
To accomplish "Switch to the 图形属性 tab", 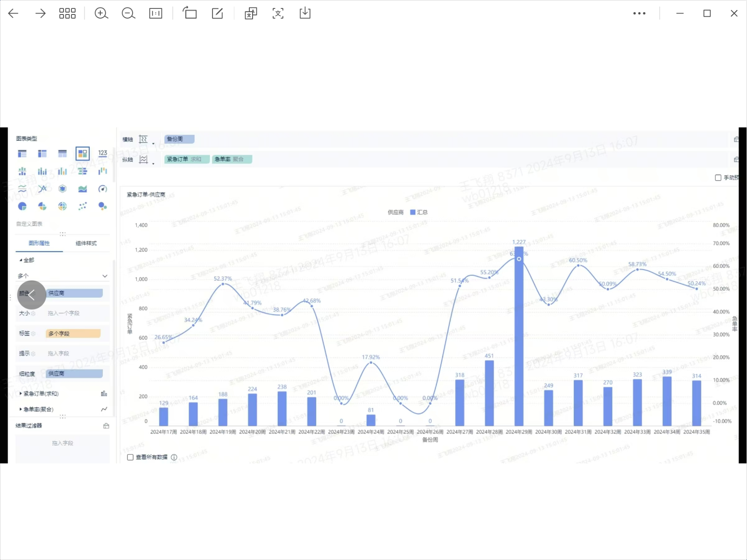I will [x=39, y=243].
